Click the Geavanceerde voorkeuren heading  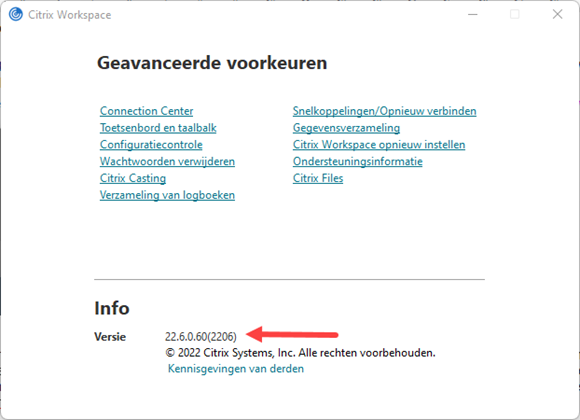212,63
